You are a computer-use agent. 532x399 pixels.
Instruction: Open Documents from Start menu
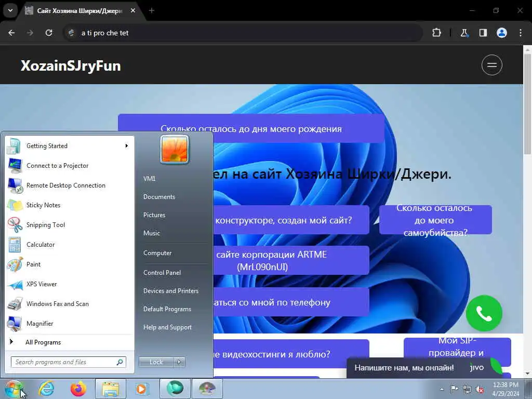coord(159,197)
